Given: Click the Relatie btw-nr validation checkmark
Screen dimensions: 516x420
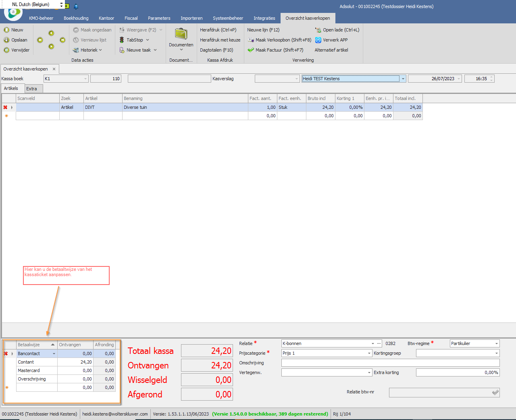Looking at the screenshot, I should pyautogui.click(x=495, y=392).
